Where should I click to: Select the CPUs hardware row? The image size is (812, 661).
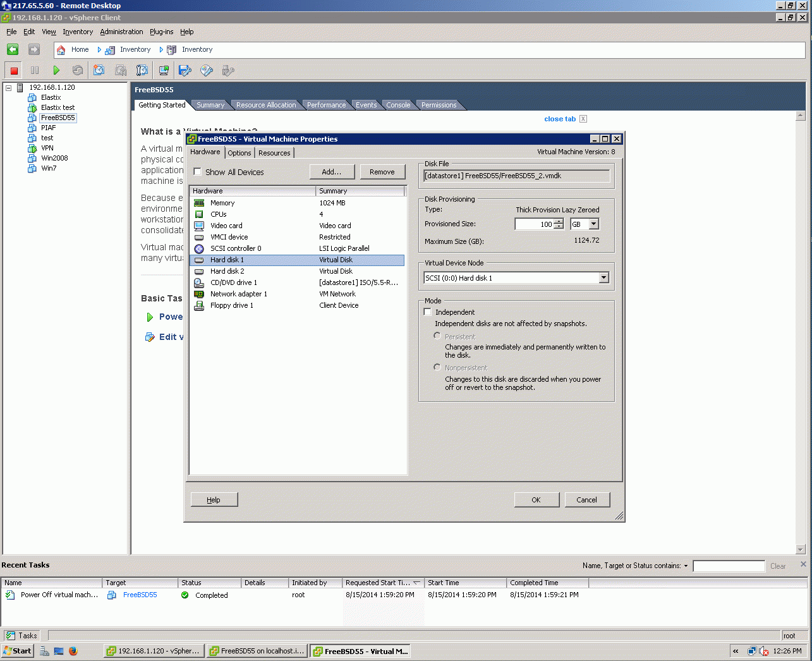click(297, 214)
